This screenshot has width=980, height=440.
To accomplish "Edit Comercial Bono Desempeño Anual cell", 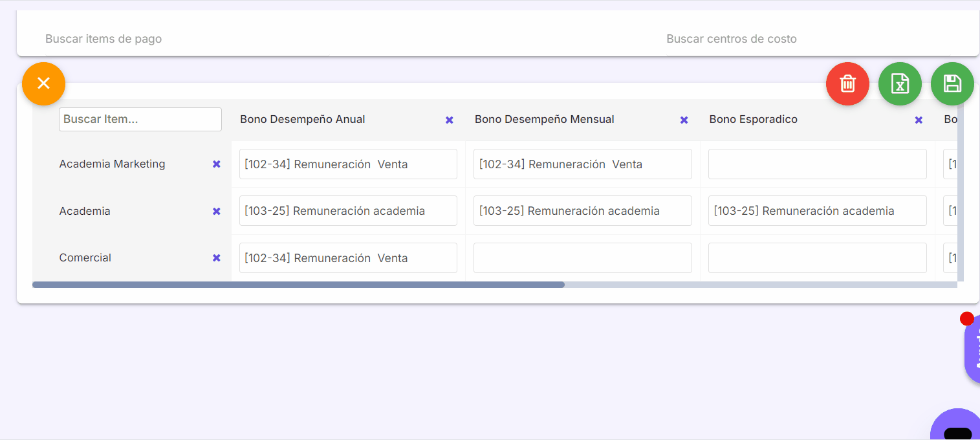I will click(x=348, y=258).
